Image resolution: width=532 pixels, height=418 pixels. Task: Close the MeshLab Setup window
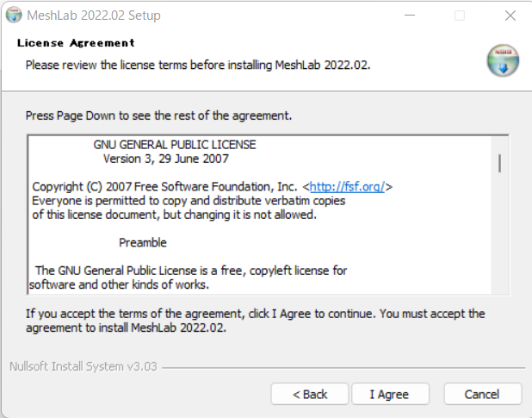tap(510, 16)
